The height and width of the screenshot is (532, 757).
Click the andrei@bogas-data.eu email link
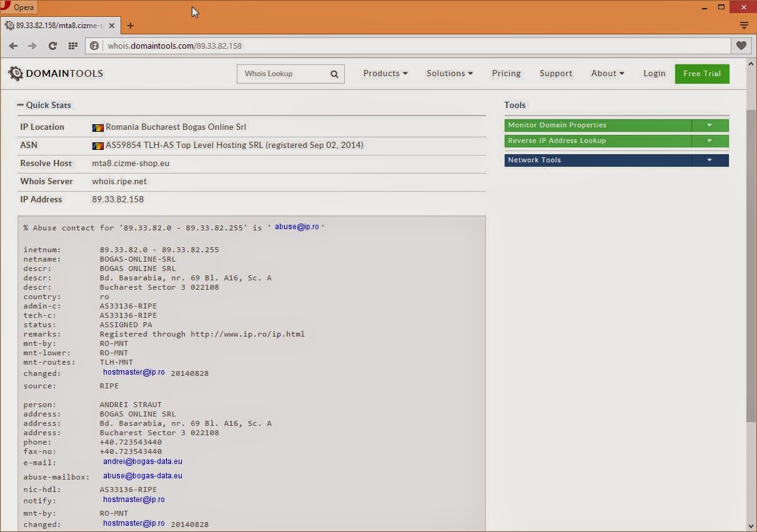142,461
